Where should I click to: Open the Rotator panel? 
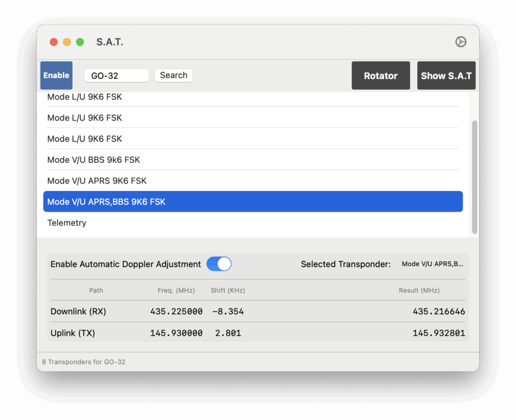(x=381, y=75)
